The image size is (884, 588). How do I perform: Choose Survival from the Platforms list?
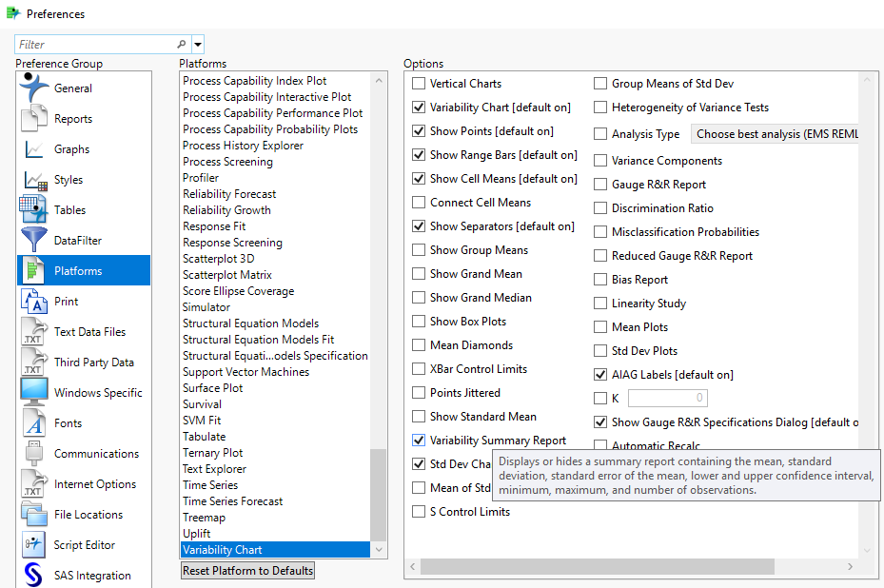[x=202, y=404]
